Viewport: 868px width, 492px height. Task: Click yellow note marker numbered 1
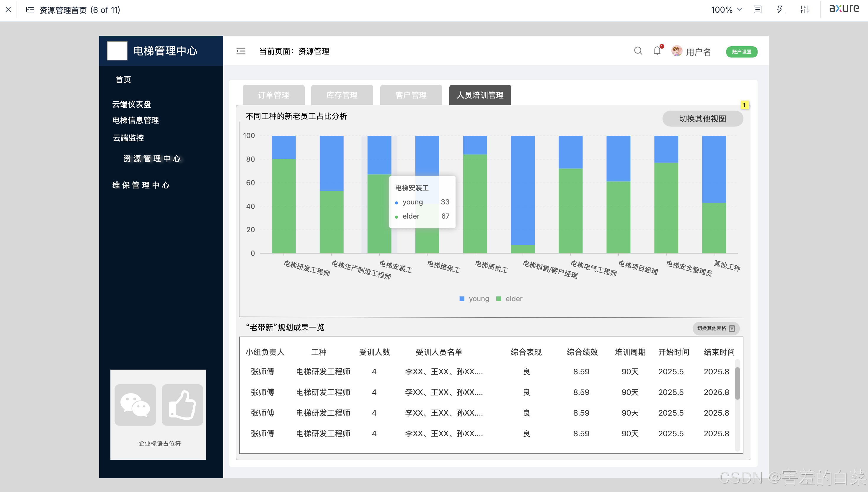pyautogui.click(x=744, y=105)
